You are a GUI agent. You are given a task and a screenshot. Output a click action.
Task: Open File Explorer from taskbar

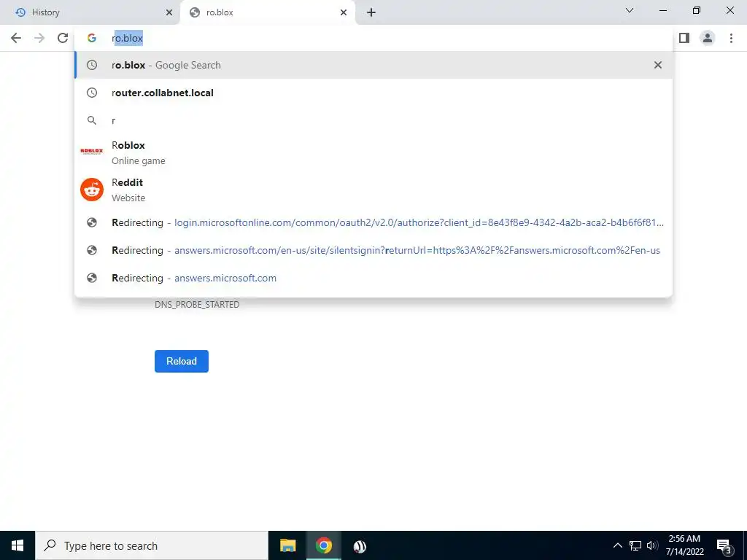click(287, 545)
